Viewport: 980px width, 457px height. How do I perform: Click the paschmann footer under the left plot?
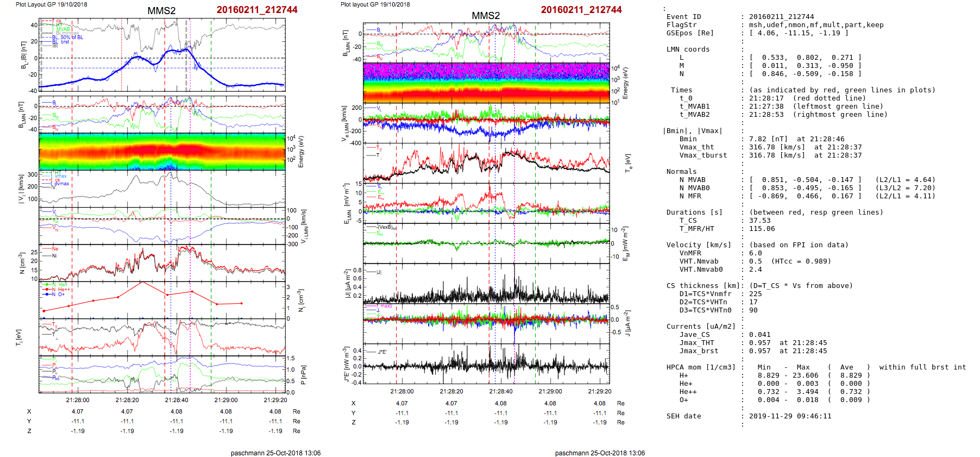(275, 453)
